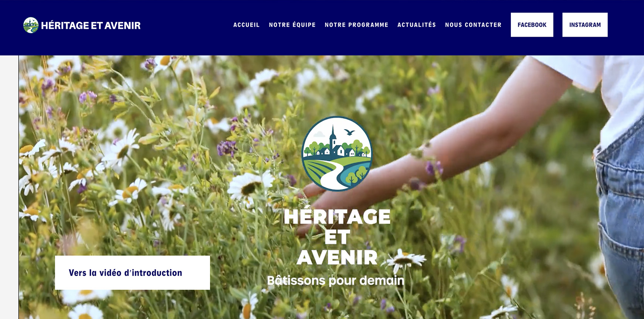
Task: Click the gray margin strip beside the video
Action: [9, 187]
